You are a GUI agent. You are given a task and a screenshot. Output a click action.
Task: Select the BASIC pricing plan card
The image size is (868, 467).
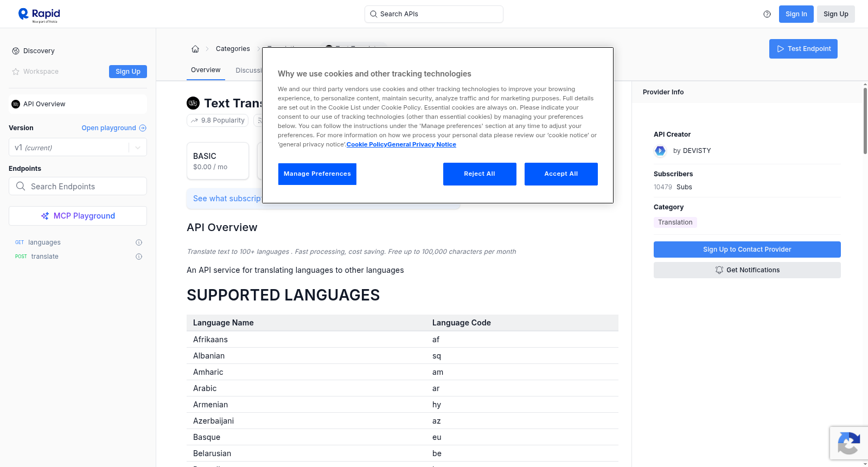[x=218, y=161]
